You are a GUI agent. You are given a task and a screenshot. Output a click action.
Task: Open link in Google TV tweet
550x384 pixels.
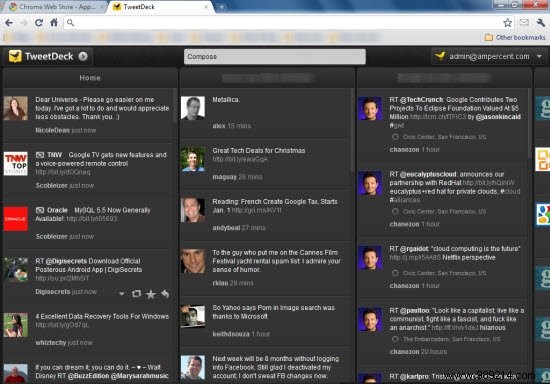[x=63, y=172]
